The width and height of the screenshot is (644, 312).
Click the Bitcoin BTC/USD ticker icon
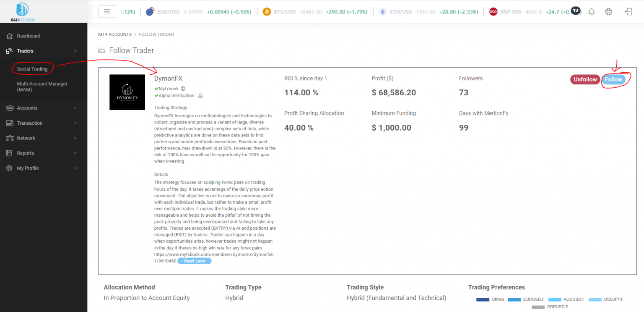point(267,12)
